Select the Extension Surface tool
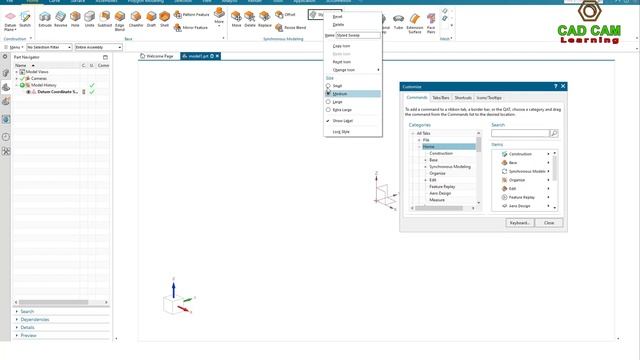This screenshot has width=640, height=360. tap(415, 23)
